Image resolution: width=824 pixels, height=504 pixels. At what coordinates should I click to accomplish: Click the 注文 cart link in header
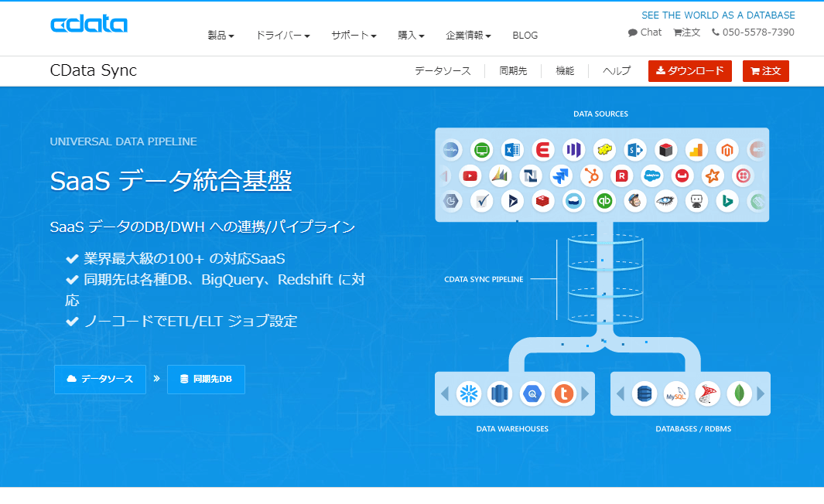(x=687, y=32)
